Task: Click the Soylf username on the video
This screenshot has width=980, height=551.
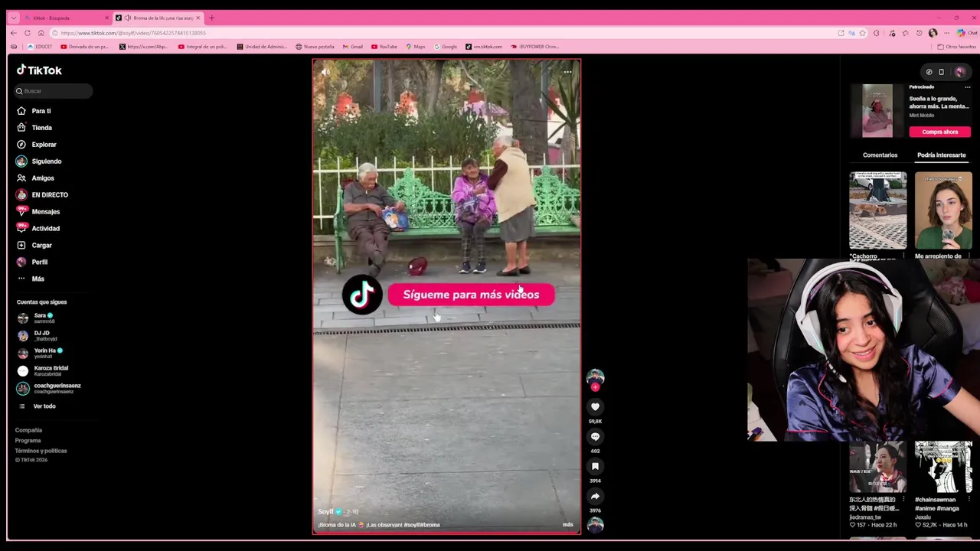Action: (325, 512)
